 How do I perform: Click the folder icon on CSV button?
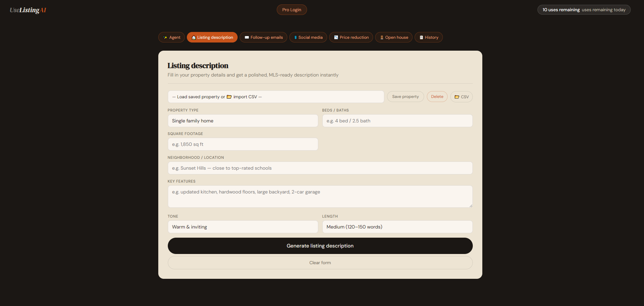tap(457, 97)
